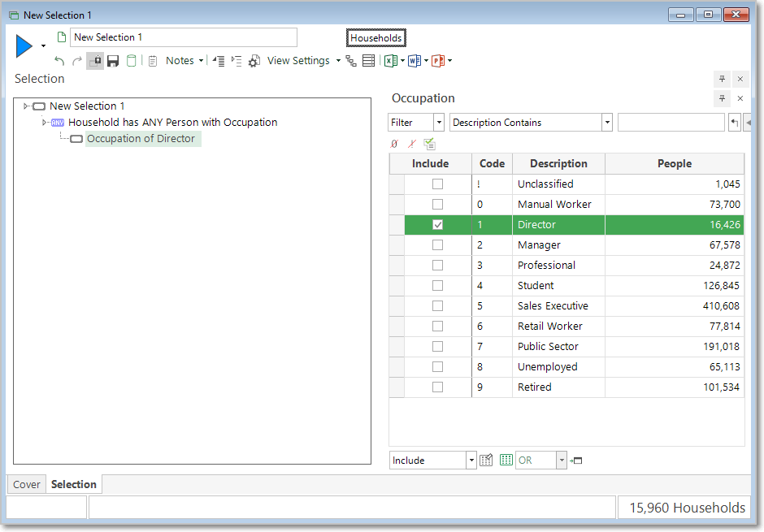This screenshot has height=532, width=764.
Task: Export to Word using the Word icon
Action: pos(415,61)
